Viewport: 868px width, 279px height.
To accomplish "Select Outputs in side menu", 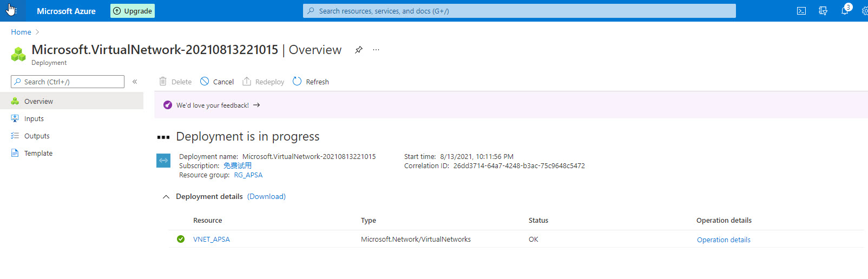I will pos(71,136).
